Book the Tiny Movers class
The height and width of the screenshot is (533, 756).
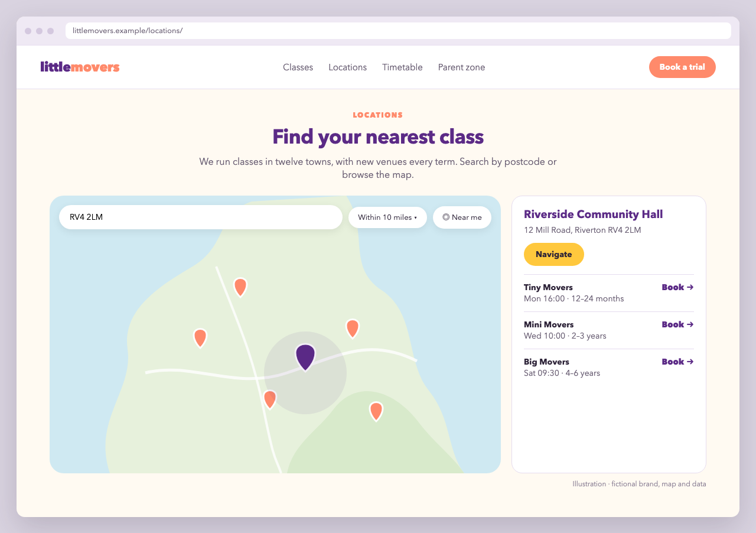[677, 287]
